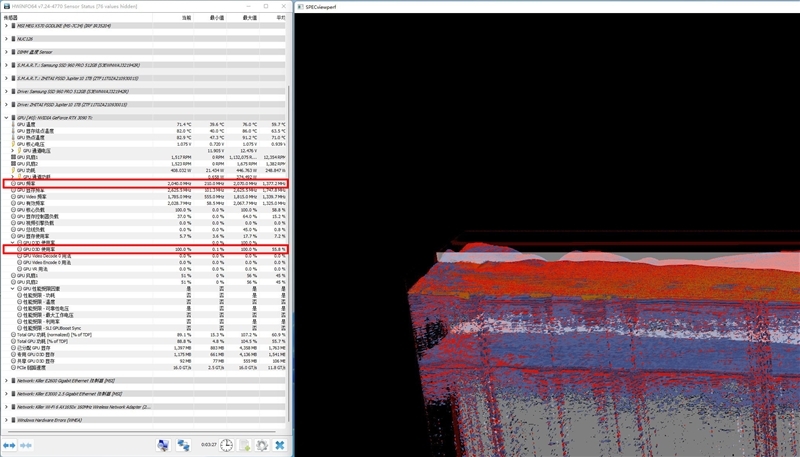Click the reset clock icon in the toolbar
The height and width of the screenshot is (457, 800).
(x=228, y=445)
